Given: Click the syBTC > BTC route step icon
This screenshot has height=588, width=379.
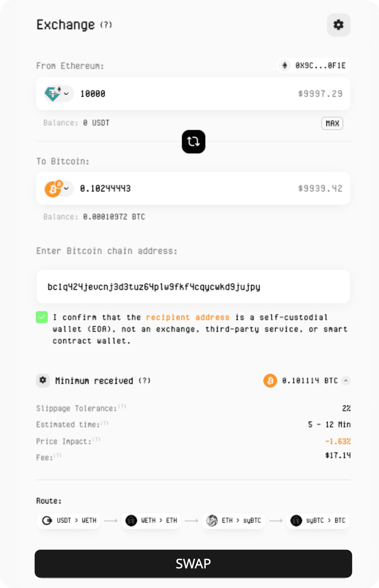Looking at the screenshot, I should pyautogui.click(x=296, y=520).
